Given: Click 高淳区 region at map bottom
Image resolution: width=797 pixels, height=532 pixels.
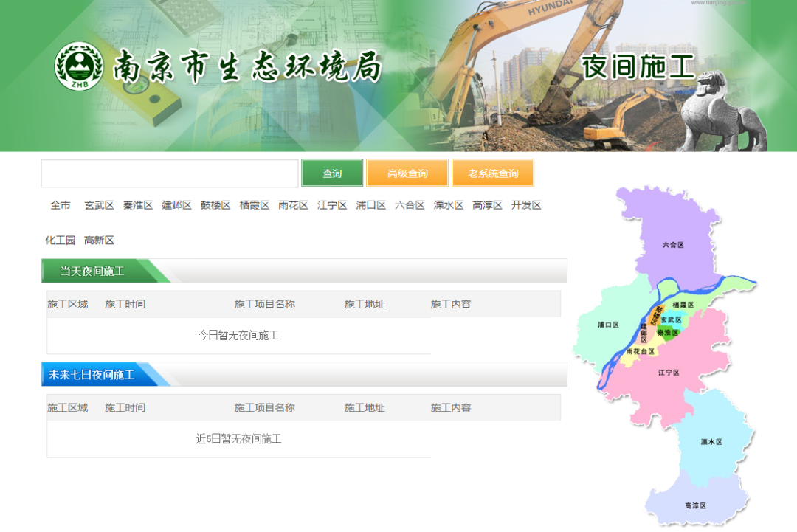Looking at the screenshot, I should 694,504.
